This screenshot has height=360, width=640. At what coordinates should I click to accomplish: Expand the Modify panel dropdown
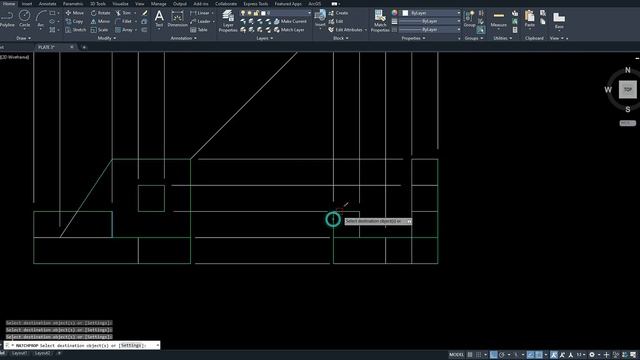coord(107,38)
